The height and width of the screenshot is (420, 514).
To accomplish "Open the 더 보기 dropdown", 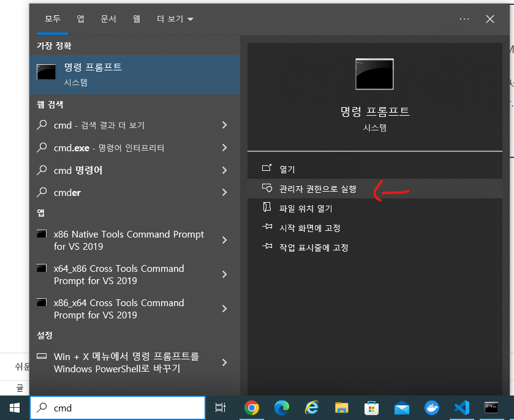I will (175, 19).
